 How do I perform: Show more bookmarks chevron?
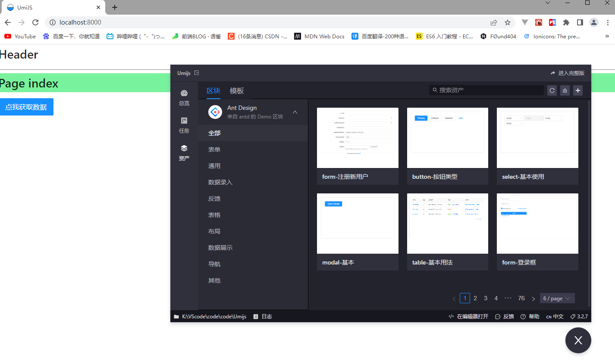point(607,37)
